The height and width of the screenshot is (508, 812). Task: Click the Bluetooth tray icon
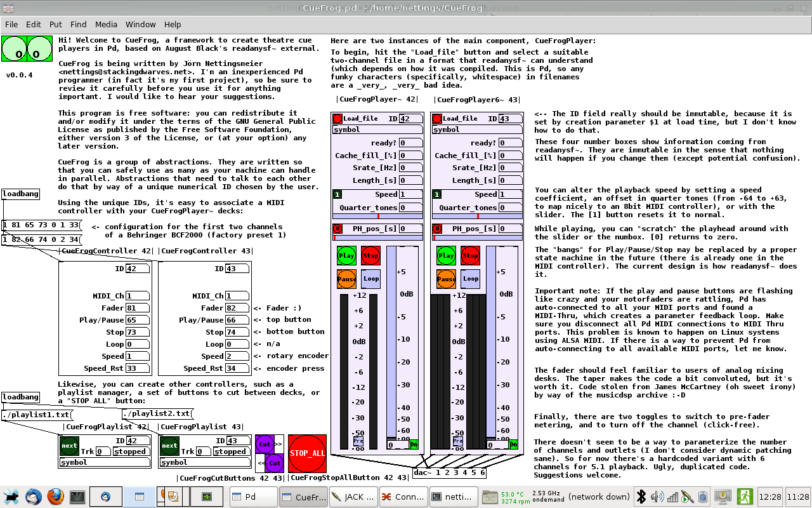pos(641,497)
